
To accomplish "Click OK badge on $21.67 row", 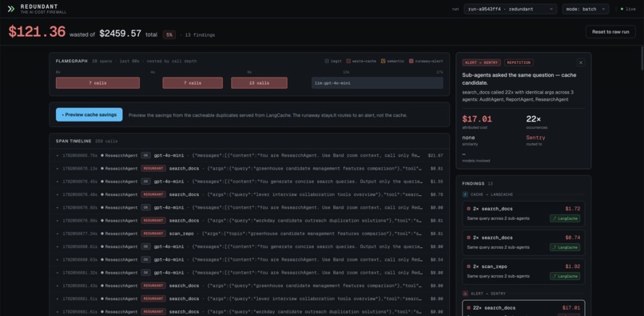I will pos(145,155).
